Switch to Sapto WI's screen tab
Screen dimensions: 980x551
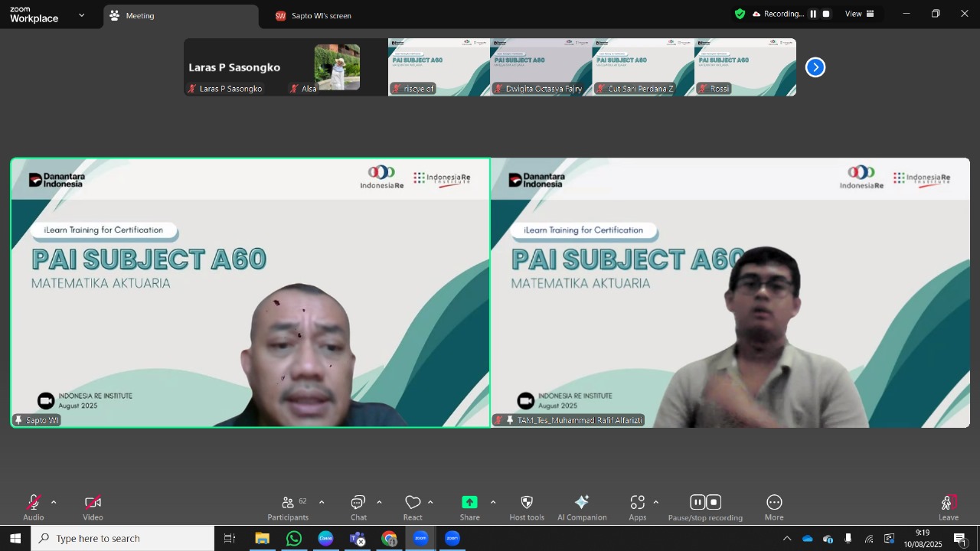[313, 16]
